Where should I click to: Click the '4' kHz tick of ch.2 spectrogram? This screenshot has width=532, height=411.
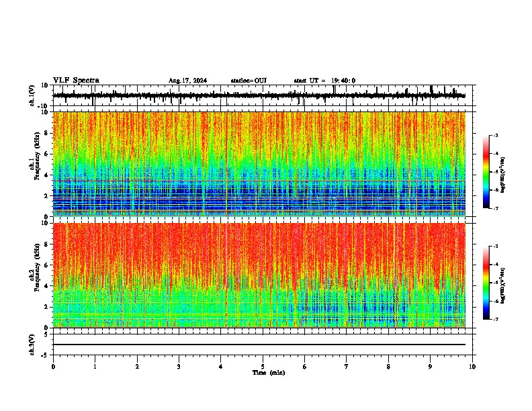[46, 286]
